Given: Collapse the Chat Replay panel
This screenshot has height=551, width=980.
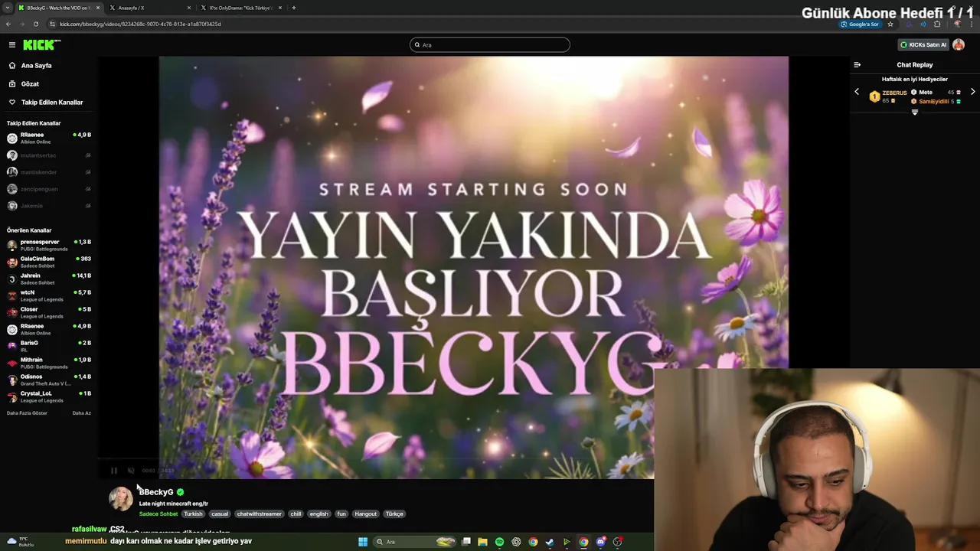Looking at the screenshot, I should point(857,65).
